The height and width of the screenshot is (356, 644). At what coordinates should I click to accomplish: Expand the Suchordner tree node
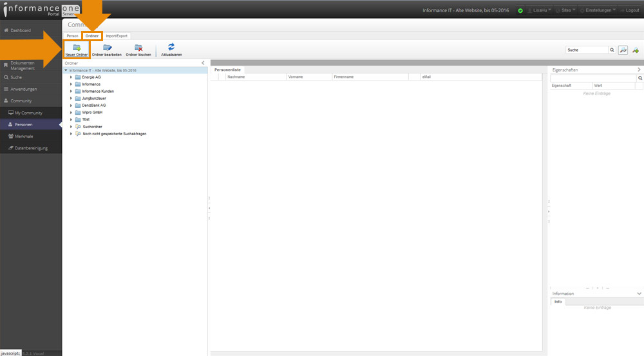71,126
